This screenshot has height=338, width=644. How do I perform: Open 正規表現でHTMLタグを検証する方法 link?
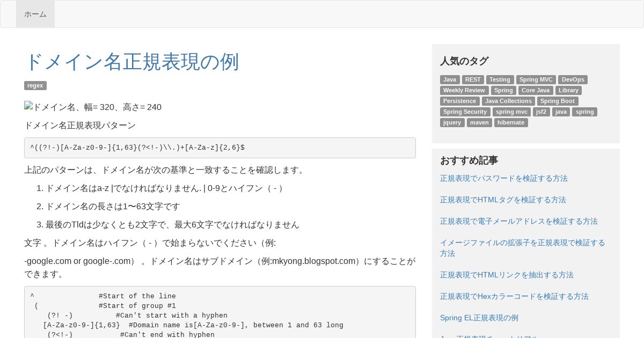click(x=503, y=200)
